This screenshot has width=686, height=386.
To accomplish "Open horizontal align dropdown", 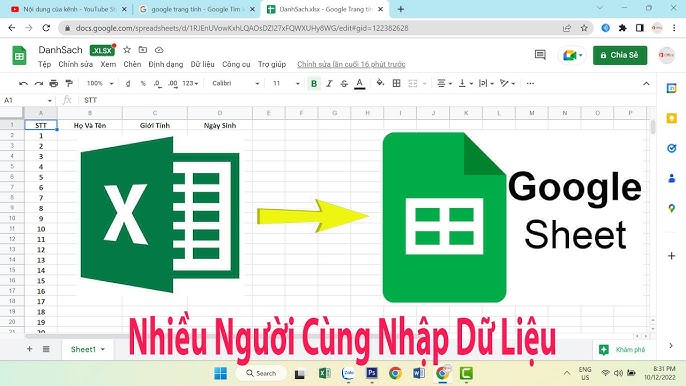I will tap(444, 83).
